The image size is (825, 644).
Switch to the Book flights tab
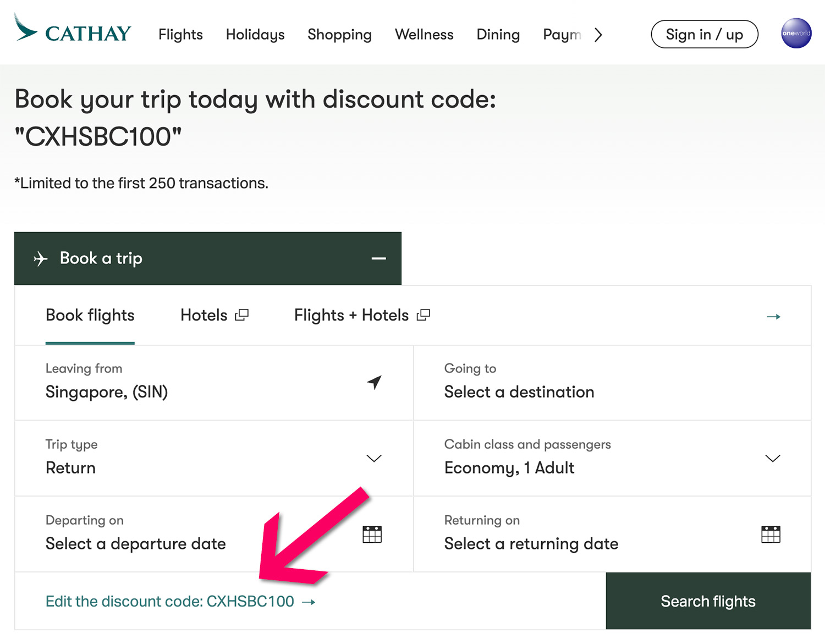(x=90, y=315)
